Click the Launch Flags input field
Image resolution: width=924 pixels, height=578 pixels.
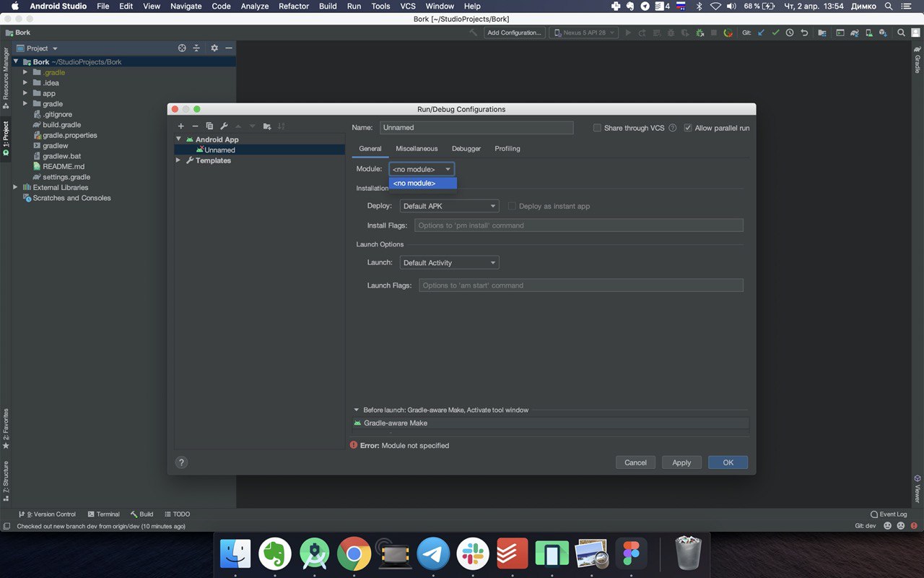pos(581,285)
